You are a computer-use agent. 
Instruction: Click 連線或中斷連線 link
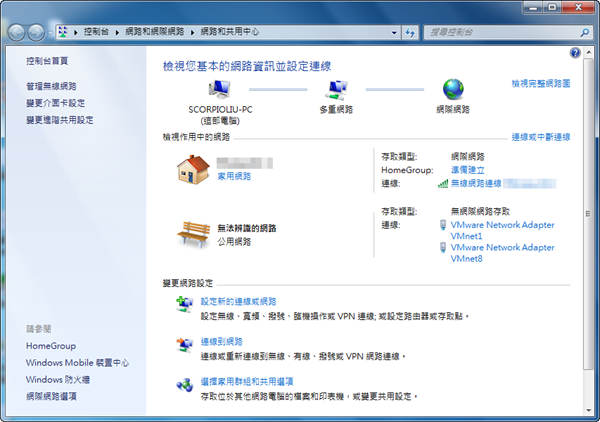click(541, 137)
